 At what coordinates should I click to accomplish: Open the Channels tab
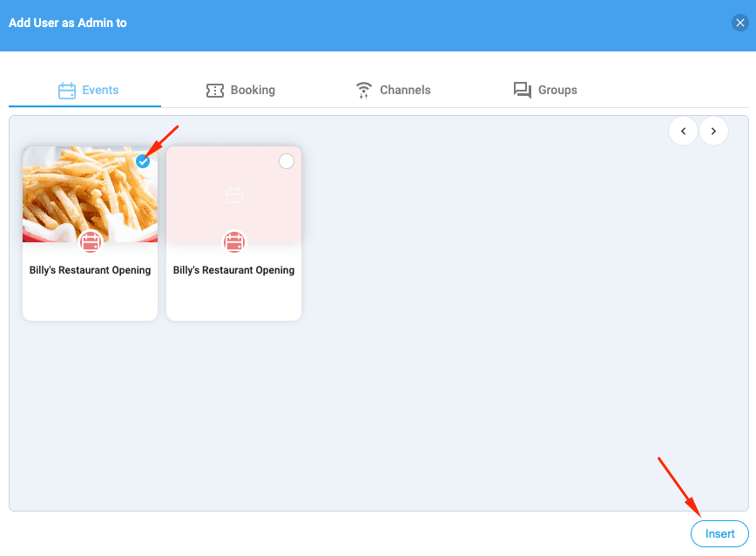(x=393, y=90)
